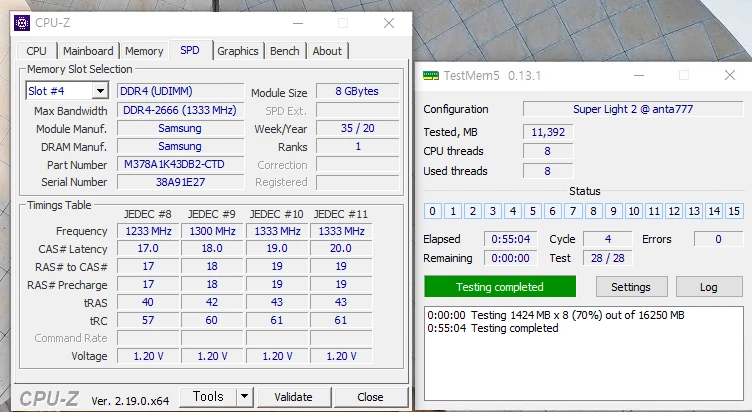Image resolution: width=752 pixels, height=412 pixels.
Task: Open the Slot #4 dropdown
Action: (x=100, y=91)
